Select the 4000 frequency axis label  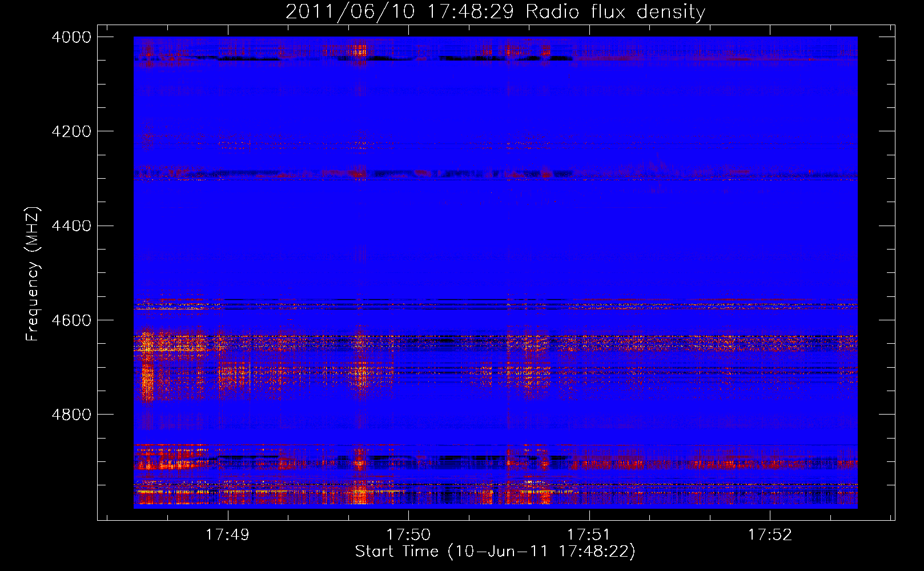[71, 37]
